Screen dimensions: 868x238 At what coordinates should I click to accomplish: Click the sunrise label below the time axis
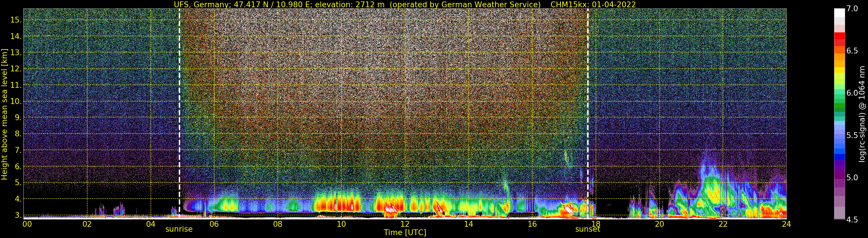pyautogui.click(x=179, y=229)
